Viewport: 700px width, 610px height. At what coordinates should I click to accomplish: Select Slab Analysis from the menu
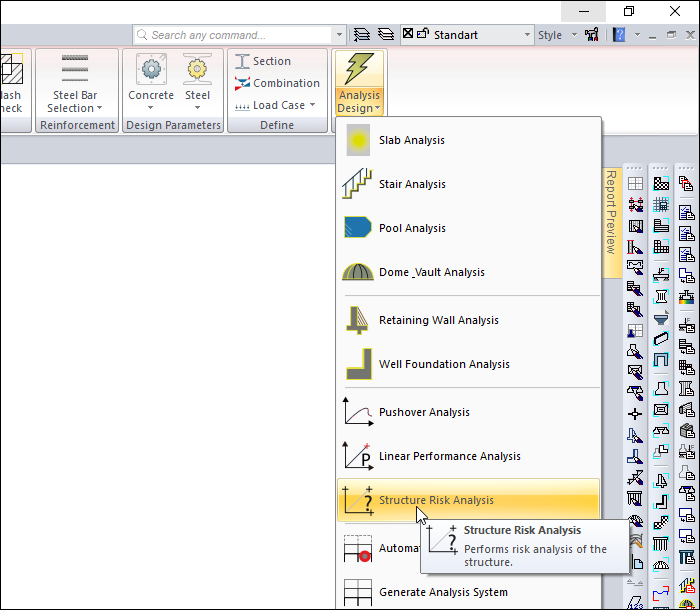468,140
